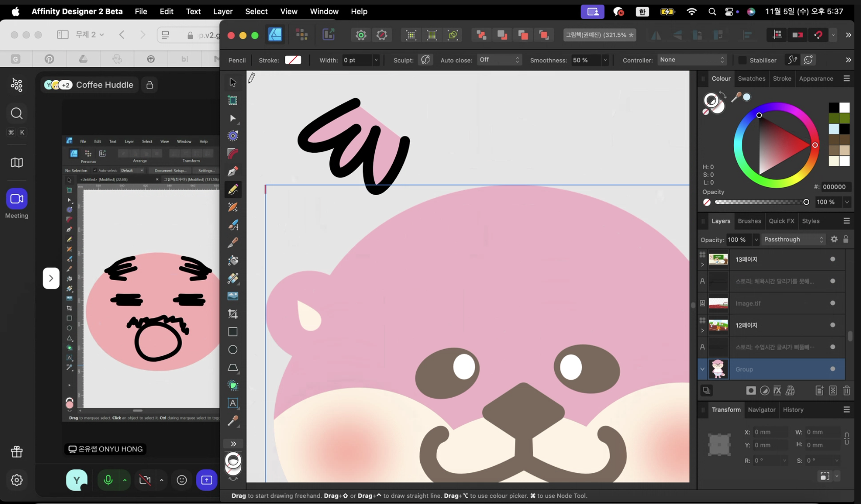Enable the Stabiliser checkbox
861x504 pixels.
tap(742, 60)
